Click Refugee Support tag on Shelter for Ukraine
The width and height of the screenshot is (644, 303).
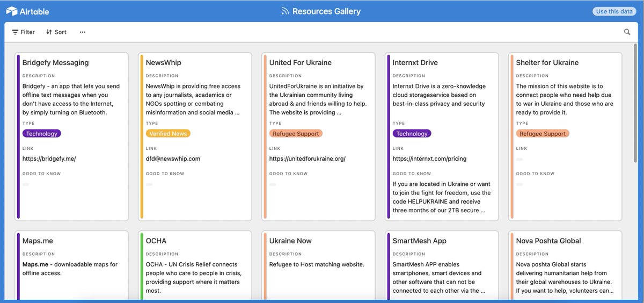[543, 134]
